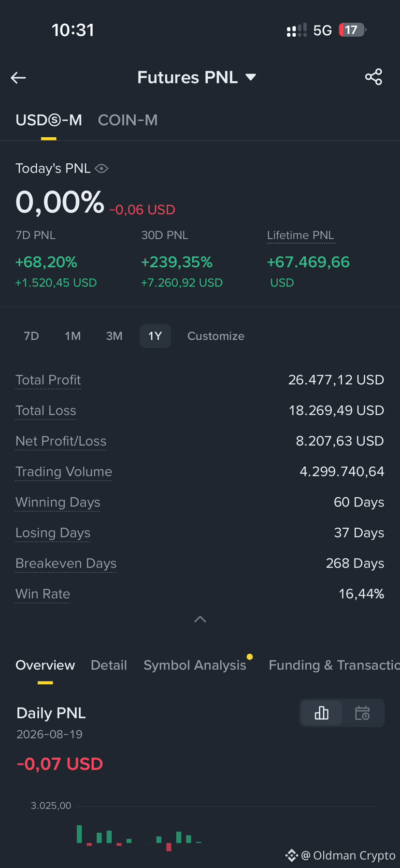Tap the tallest green bar in Daily PNL chart
Screen dimensions: 400x868
pos(79,834)
